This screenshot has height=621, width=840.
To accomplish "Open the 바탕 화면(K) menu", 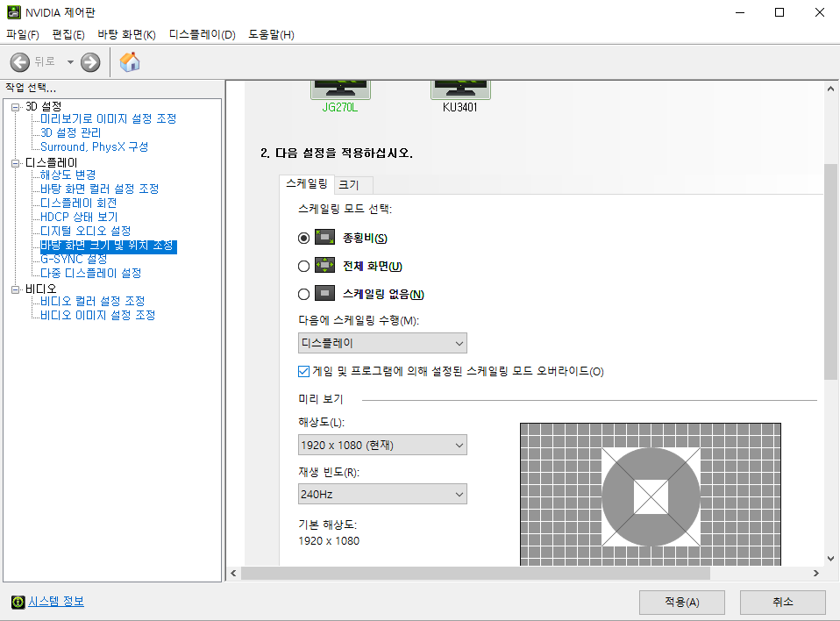I will 126,35.
